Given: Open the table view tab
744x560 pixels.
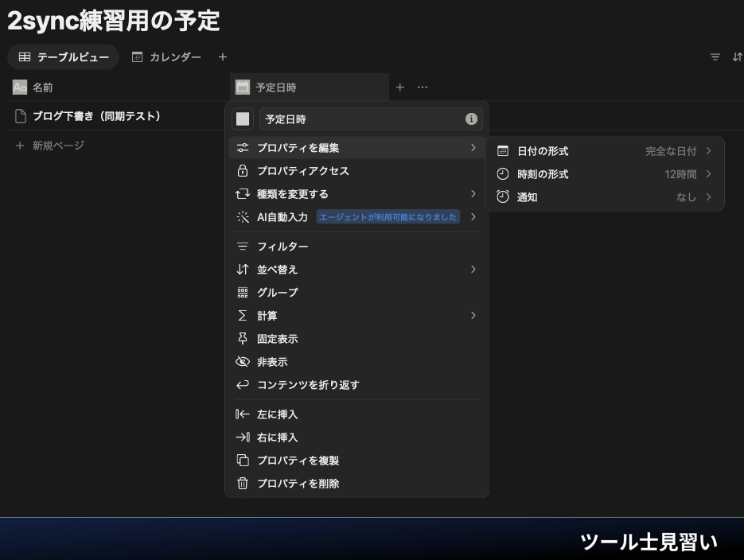Looking at the screenshot, I should coord(63,57).
